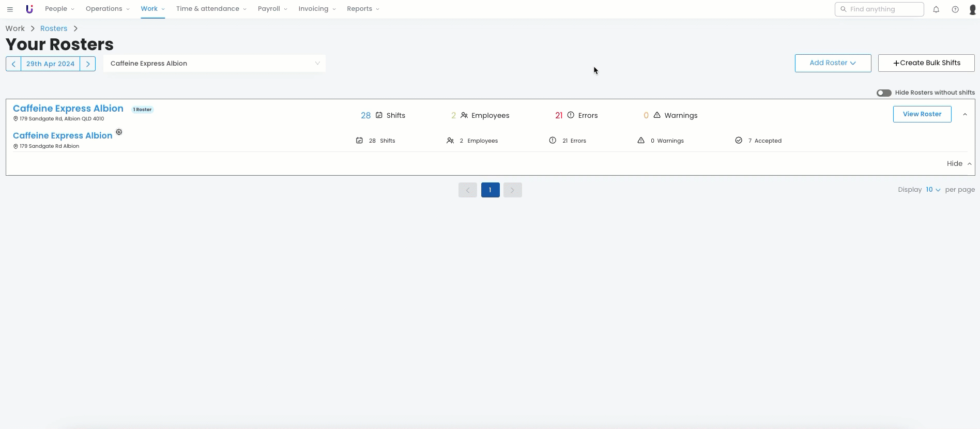The height and width of the screenshot is (429, 980).
Task: Open the Caffeine Express Albion location dropdown
Action: 214,64
